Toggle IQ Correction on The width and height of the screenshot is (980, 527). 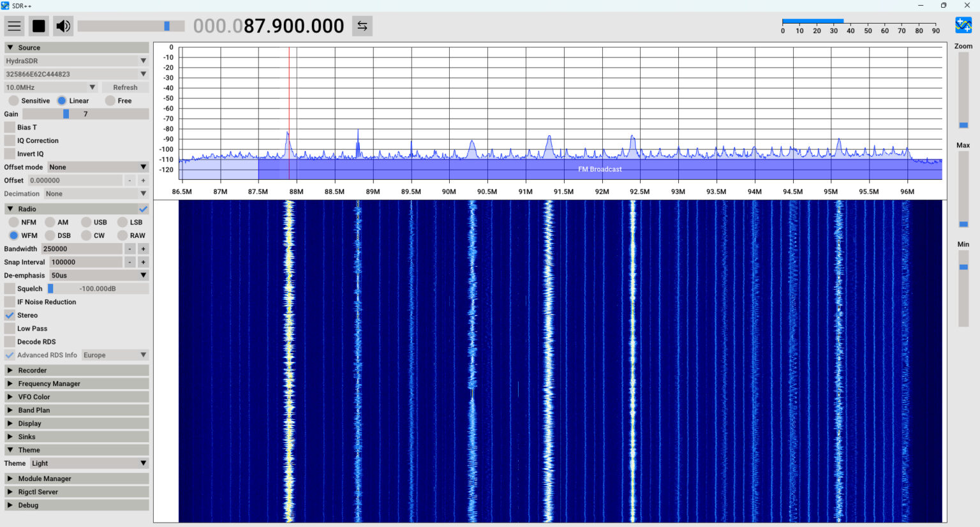click(x=9, y=140)
